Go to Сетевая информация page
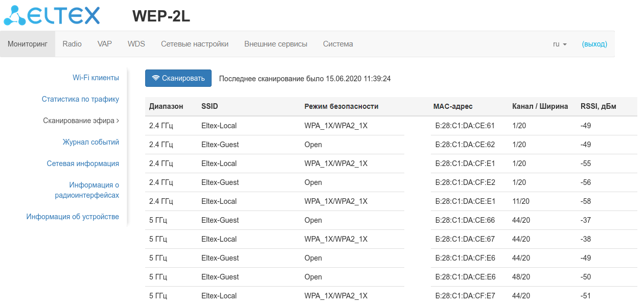The width and height of the screenshot is (644, 304). coord(83,163)
